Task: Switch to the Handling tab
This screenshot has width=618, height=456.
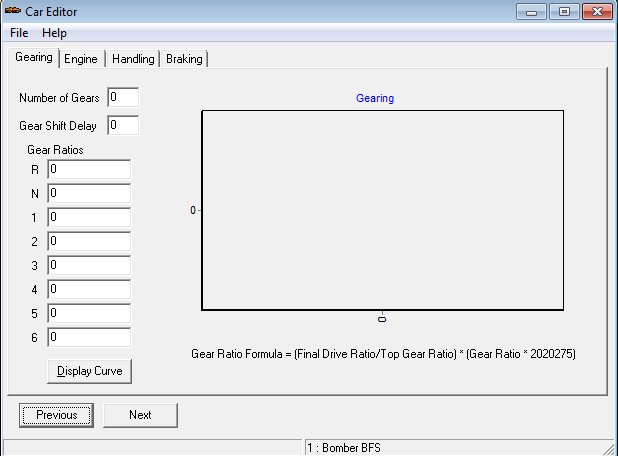Action: pos(133,59)
